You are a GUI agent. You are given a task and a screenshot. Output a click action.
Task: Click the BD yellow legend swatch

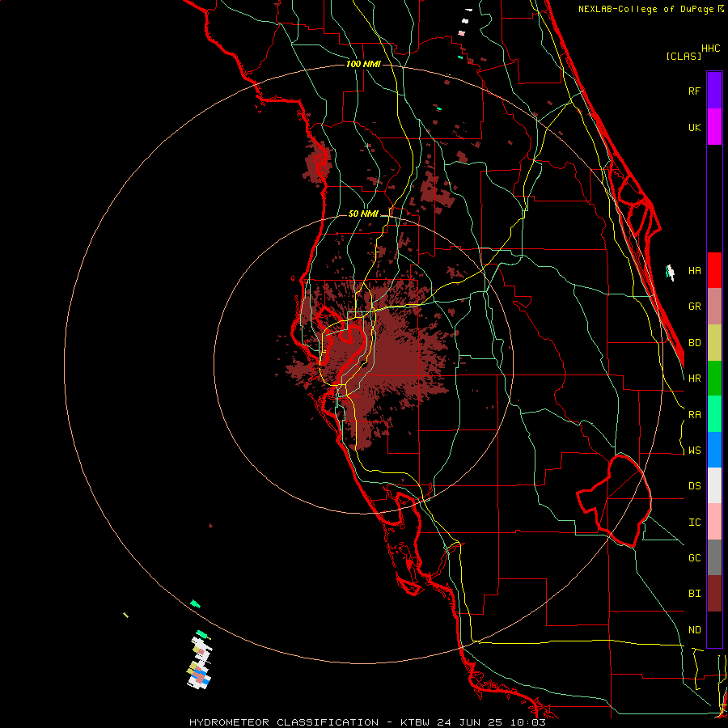point(714,343)
